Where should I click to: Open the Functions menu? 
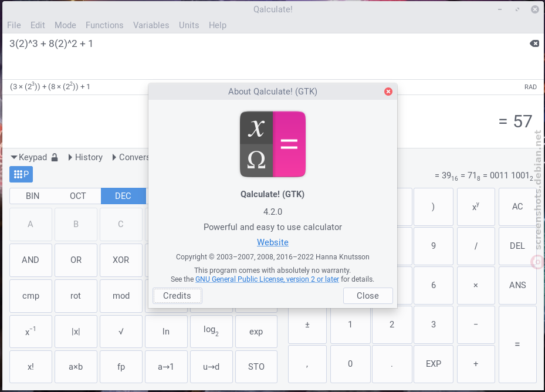104,25
